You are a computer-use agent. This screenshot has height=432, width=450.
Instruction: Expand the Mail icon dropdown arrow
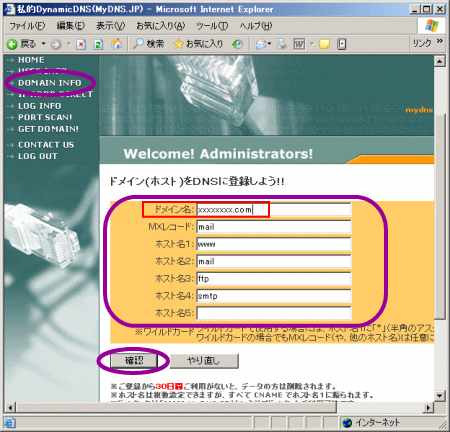(269, 44)
